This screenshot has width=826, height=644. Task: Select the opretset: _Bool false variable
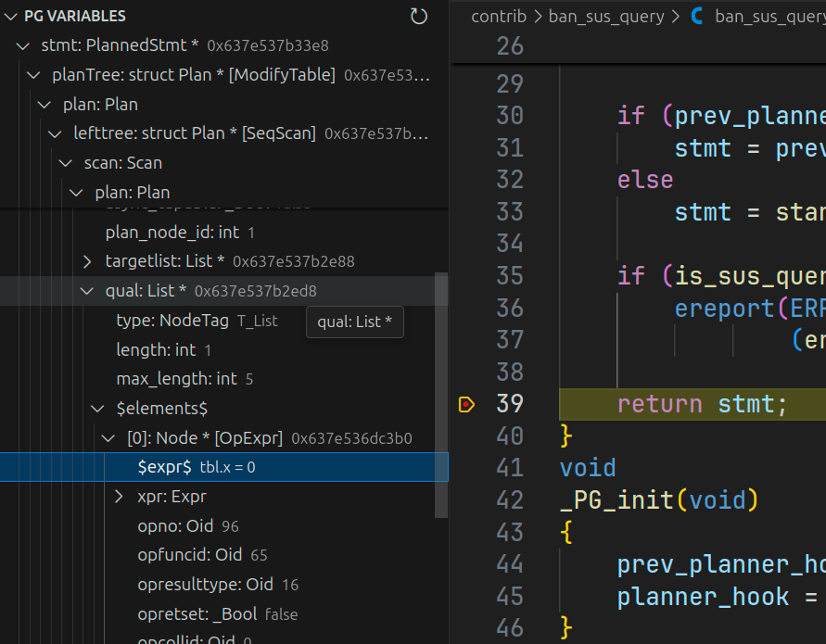click(217, 614)
